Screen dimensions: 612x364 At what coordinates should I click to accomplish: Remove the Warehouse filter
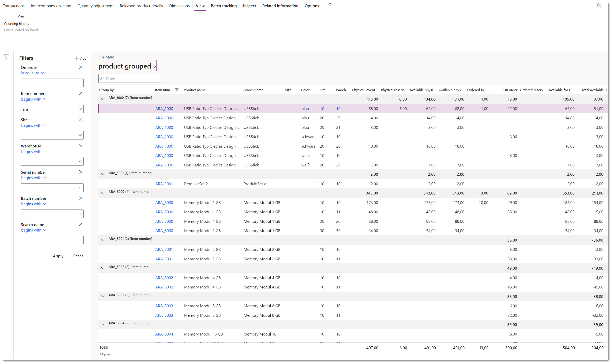point(81,146)
